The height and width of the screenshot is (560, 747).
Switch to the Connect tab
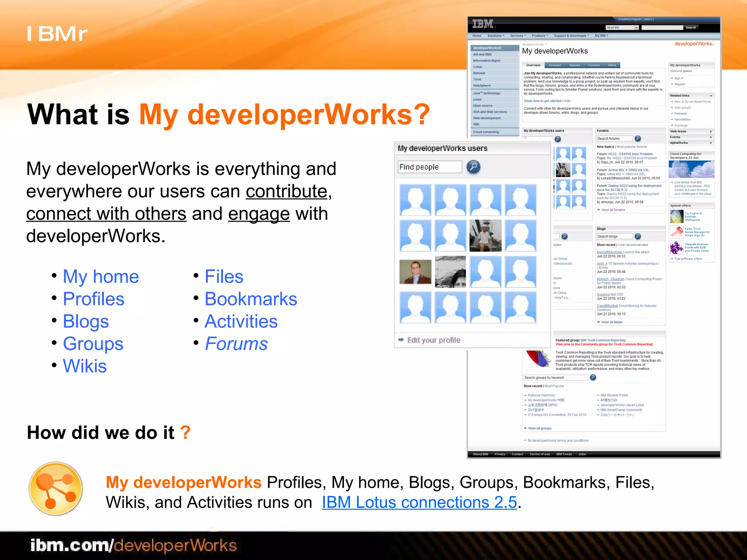pos(555,65)
